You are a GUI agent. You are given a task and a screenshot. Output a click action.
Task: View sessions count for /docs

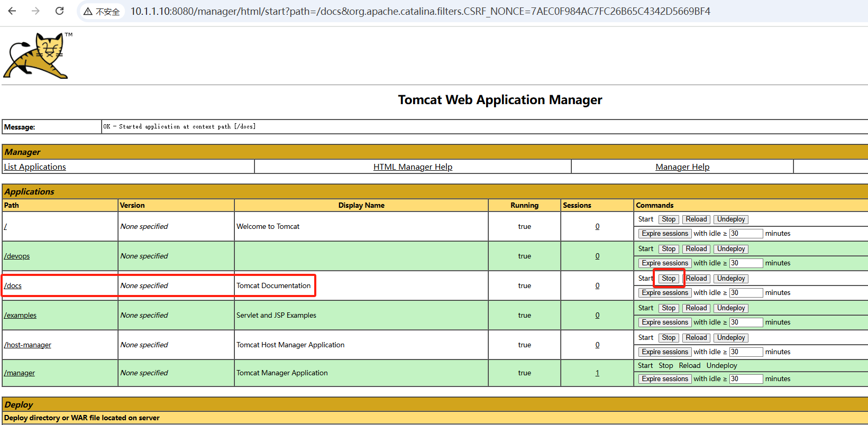tap(597, 285)
